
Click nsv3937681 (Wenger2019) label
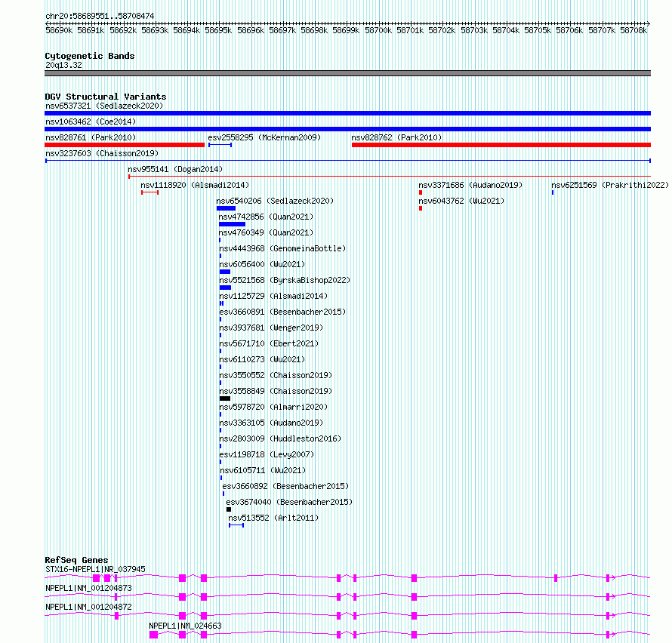click(271, 328)
